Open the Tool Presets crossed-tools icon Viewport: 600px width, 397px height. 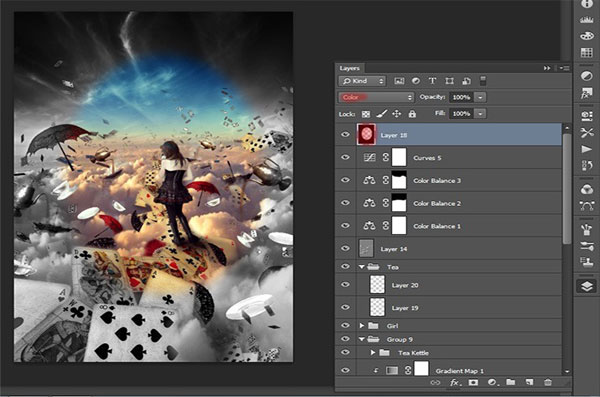[587, 132]
